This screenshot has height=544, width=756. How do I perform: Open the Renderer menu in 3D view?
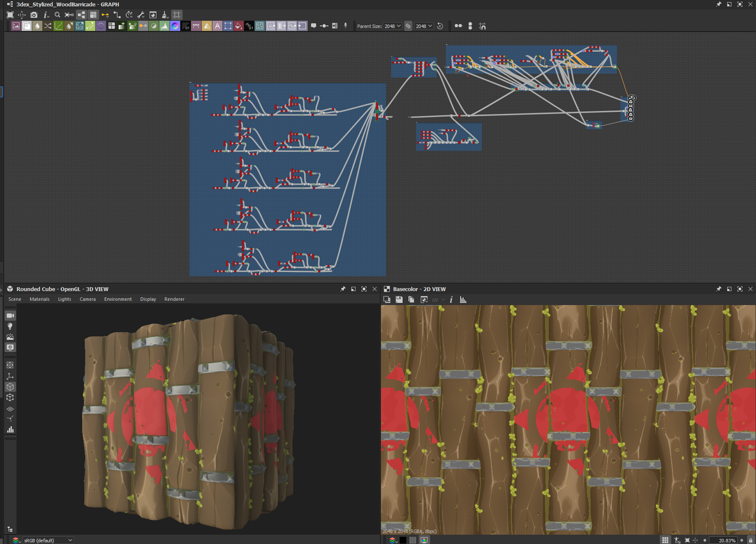(174, 299)
